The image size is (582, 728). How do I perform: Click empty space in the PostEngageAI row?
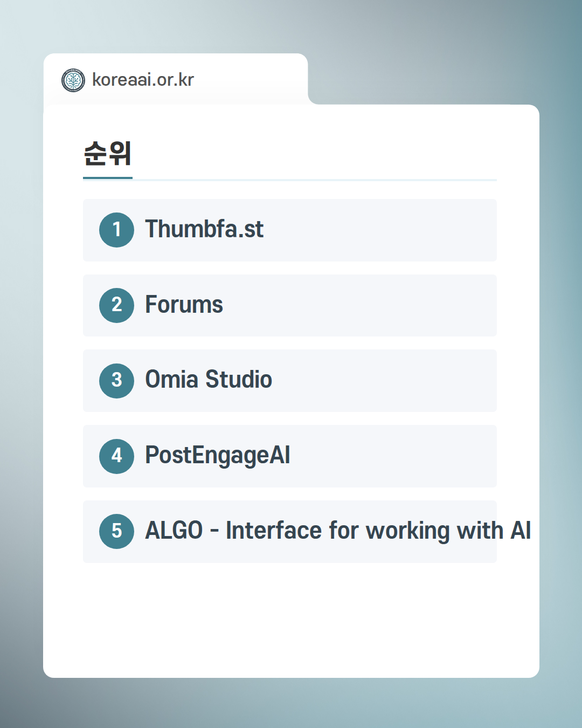pos(399,456)
